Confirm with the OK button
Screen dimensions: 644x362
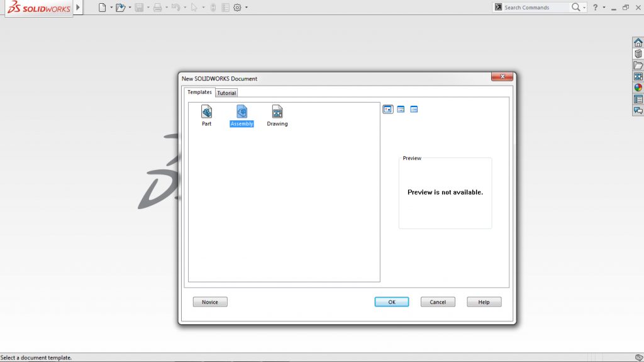[392, 302]
